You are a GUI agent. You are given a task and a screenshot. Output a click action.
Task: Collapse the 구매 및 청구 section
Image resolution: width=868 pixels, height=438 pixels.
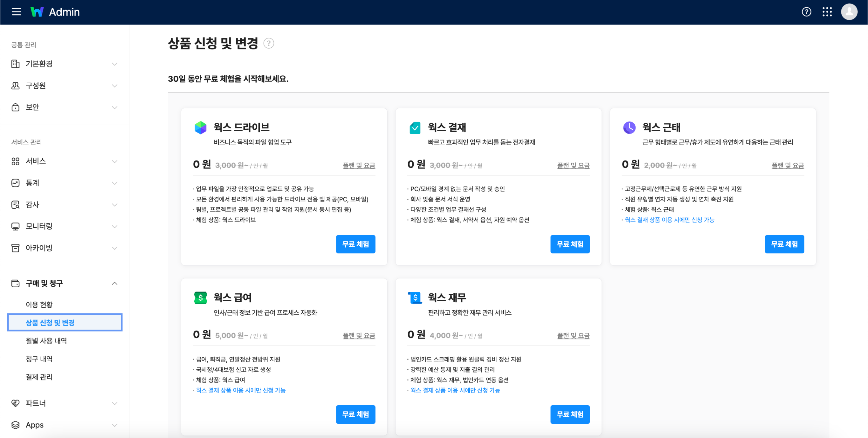point(115,283)
